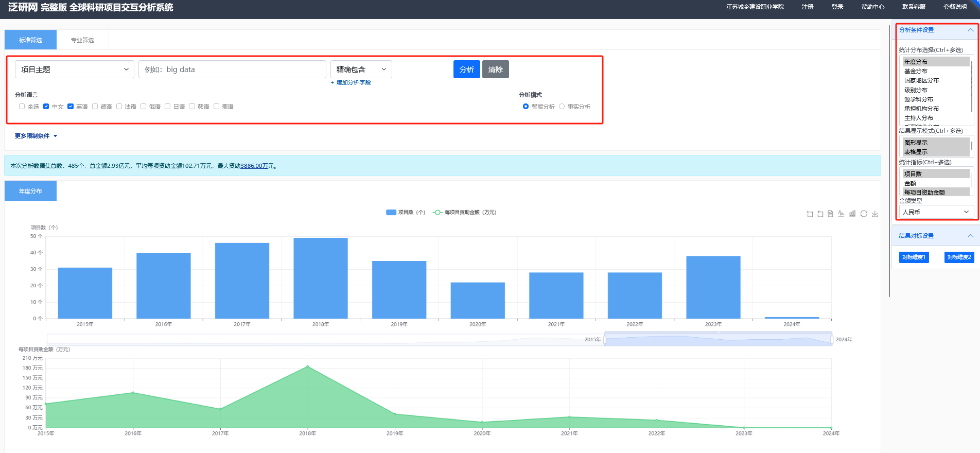Select 项目数 in the indicator list
The height and width of the screenshot is (453, 980).
(x=936, y=174)
